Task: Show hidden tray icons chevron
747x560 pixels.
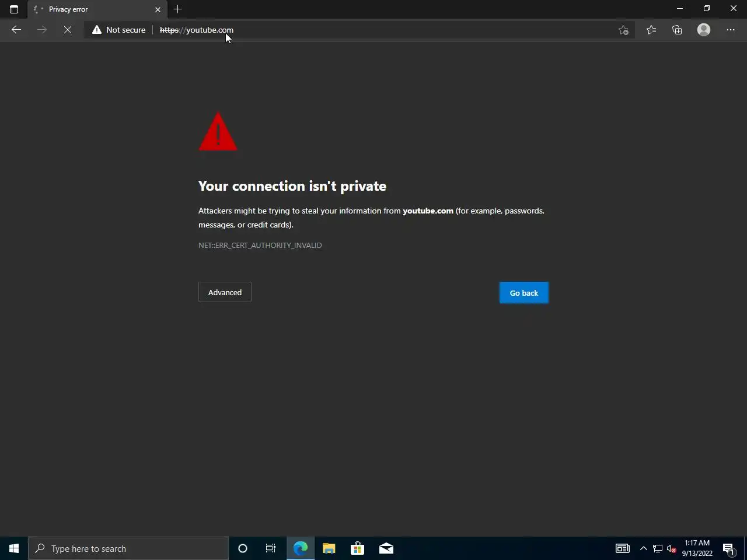Action: [643, 548]
